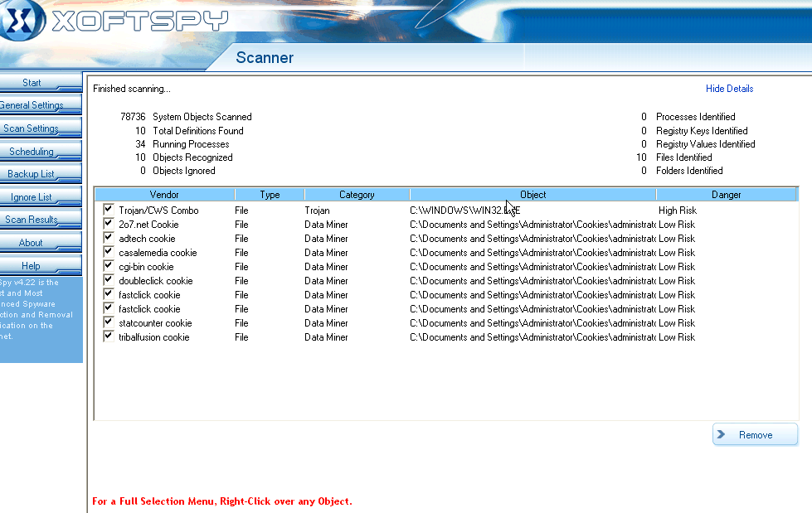Open the Scheduling page
Screen dimensions: 812x513
click(x=41, y=151)
